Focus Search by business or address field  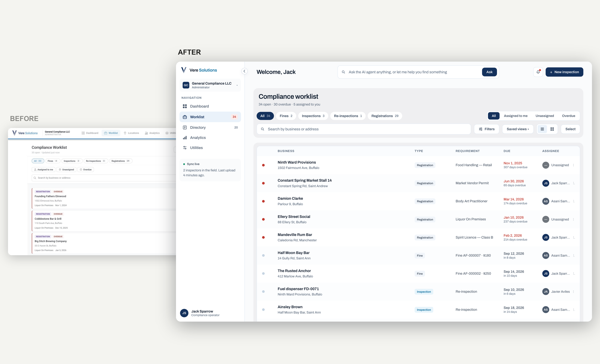coord(364,129)
